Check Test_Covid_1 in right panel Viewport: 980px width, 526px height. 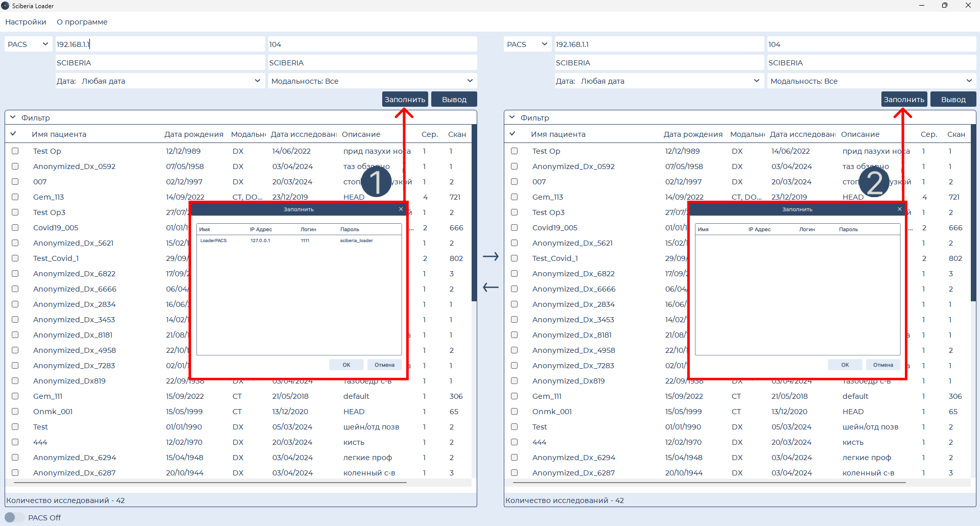(x=515, y=258)
